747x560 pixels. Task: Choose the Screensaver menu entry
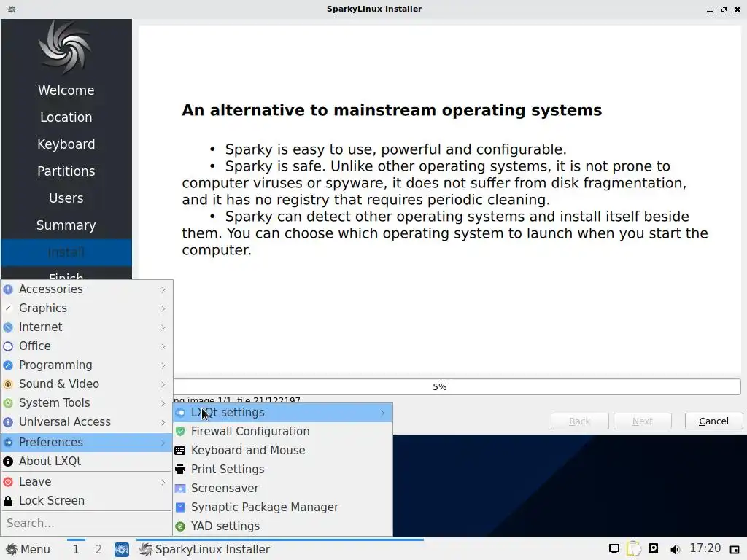pyautogui.click(x=283, y=489)
